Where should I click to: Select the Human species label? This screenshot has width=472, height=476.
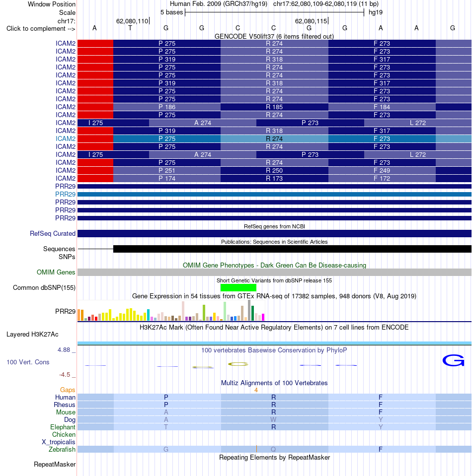point(66,398)
